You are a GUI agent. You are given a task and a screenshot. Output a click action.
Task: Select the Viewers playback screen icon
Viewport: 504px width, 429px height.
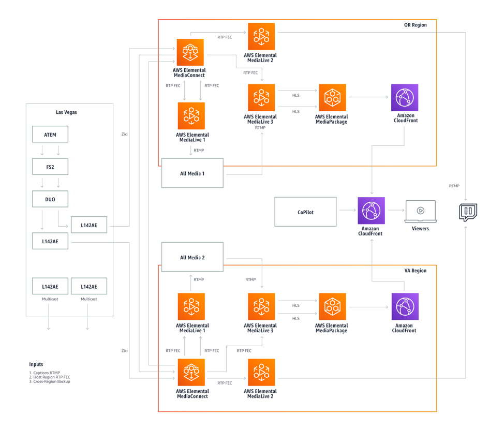(x=420, y=210)
